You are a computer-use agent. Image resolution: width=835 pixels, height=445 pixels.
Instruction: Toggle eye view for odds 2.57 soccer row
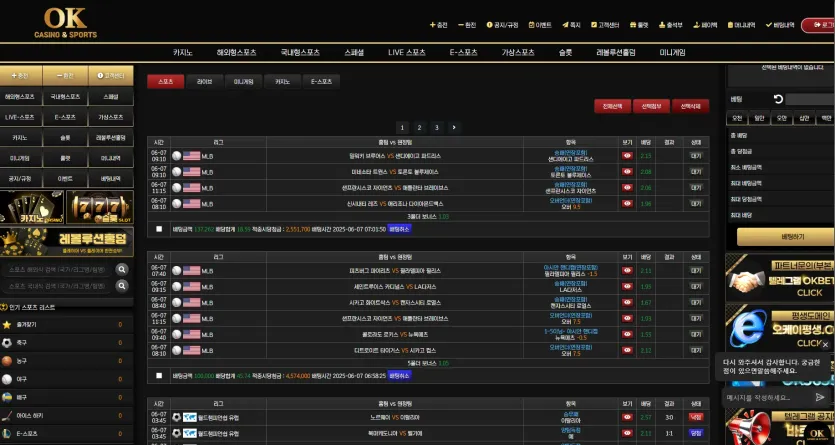(627, 417)
